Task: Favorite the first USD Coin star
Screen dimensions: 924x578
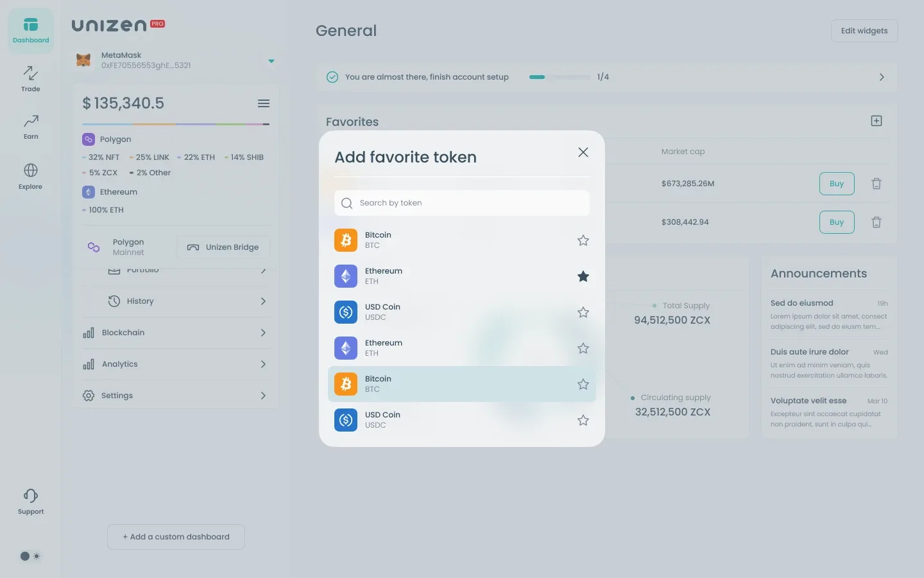Action: 583,312
